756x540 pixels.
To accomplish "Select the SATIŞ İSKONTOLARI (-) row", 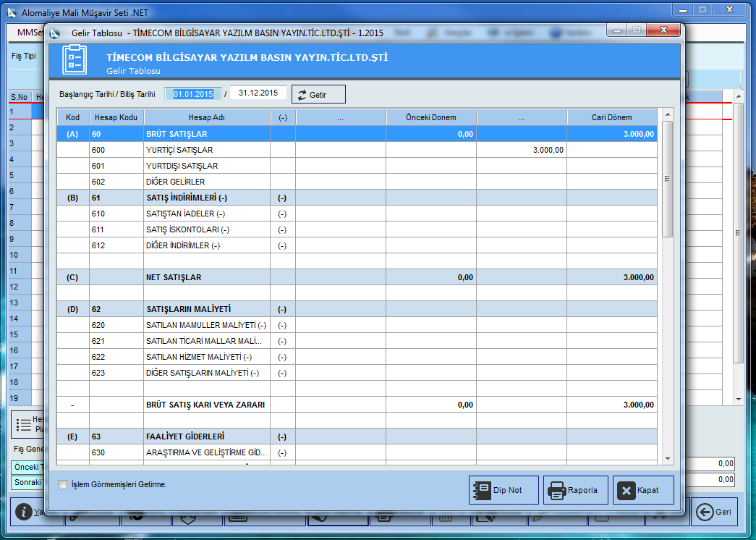I will (357, 229).
